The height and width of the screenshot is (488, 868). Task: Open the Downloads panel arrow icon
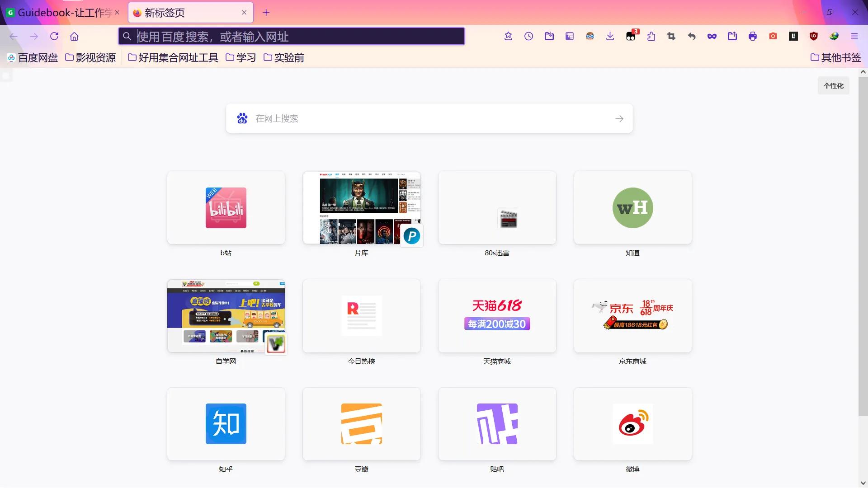pyautogui.click(x=609, y=36)
